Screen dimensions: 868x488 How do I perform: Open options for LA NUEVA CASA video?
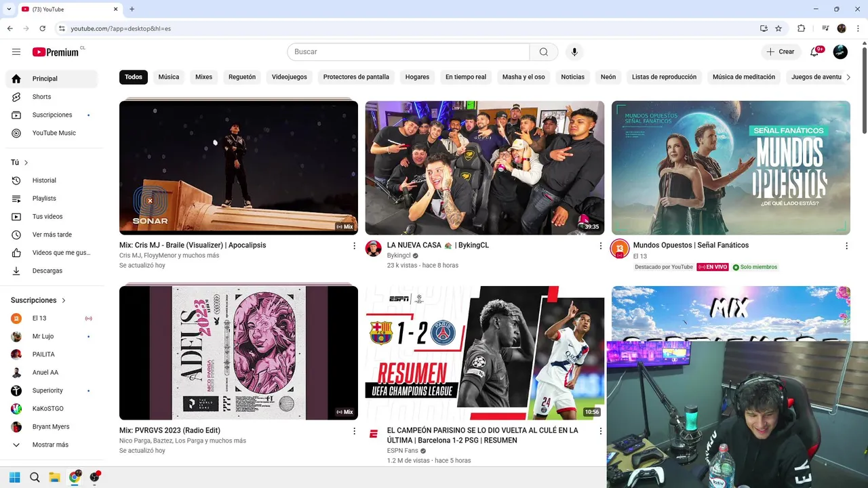click(600, 246)
